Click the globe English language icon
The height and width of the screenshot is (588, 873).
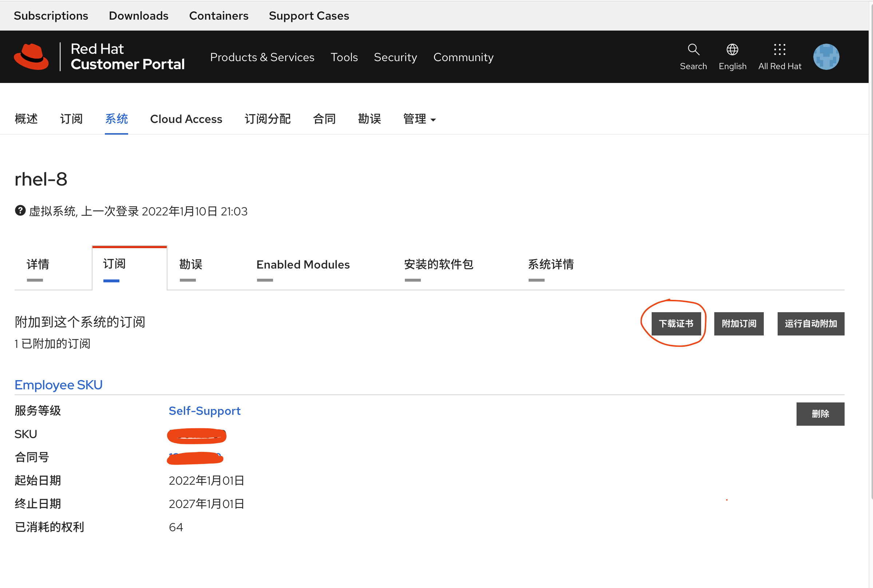click(x=732, y=49)
